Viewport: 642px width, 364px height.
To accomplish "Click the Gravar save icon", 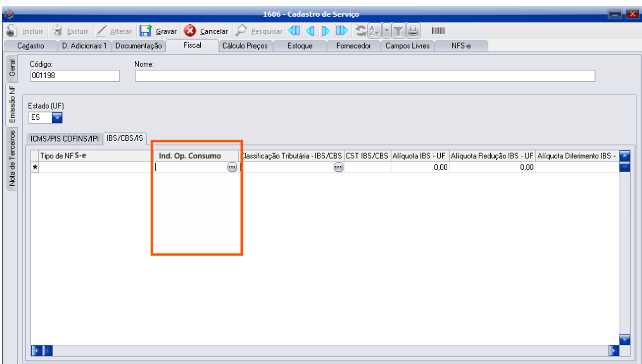I will click(x=145, y=31).
